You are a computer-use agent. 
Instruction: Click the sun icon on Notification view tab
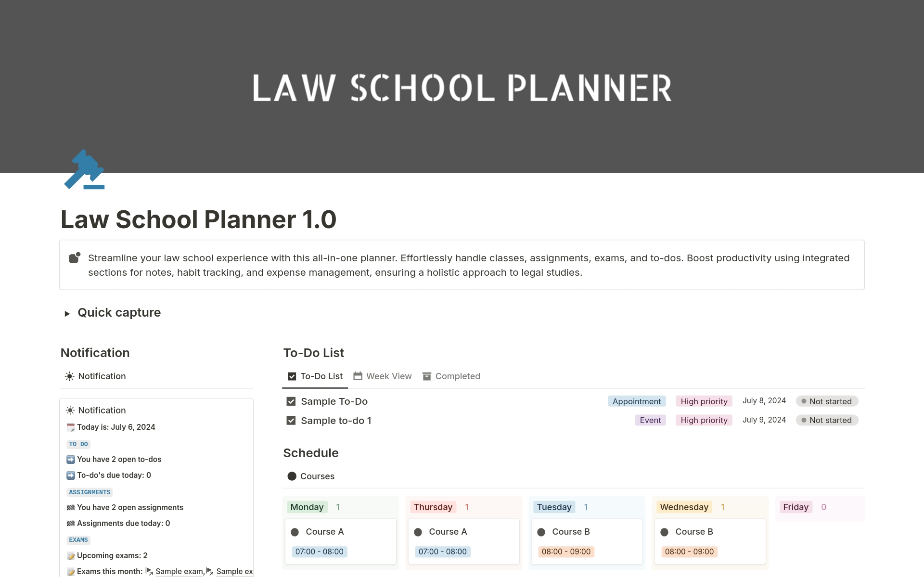(70, 376)
